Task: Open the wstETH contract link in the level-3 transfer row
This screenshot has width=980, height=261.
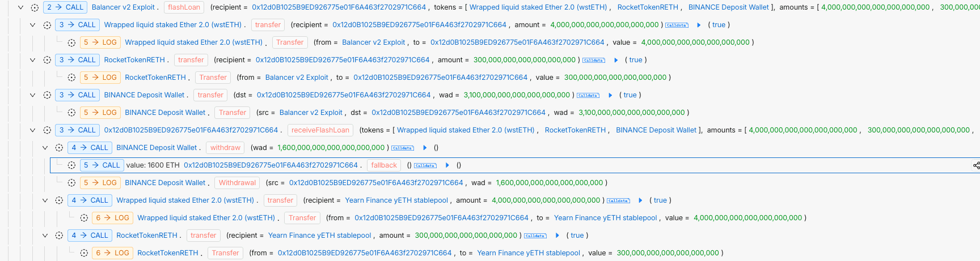Action: coord(173,25)
